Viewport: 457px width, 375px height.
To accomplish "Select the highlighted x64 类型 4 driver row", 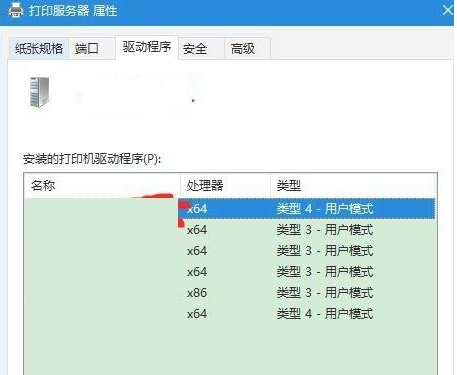I will [230, 209].
